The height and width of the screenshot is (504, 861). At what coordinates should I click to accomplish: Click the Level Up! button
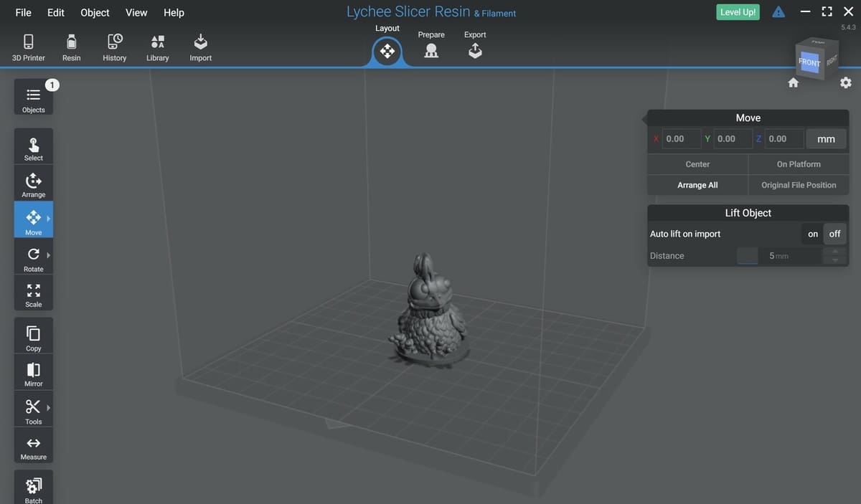tap(738, 12)
